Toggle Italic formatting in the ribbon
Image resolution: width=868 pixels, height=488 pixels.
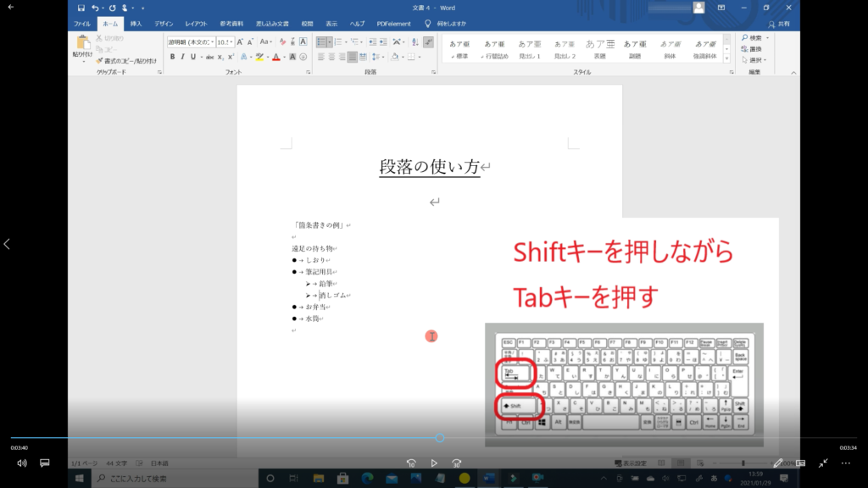pos(183,57)
